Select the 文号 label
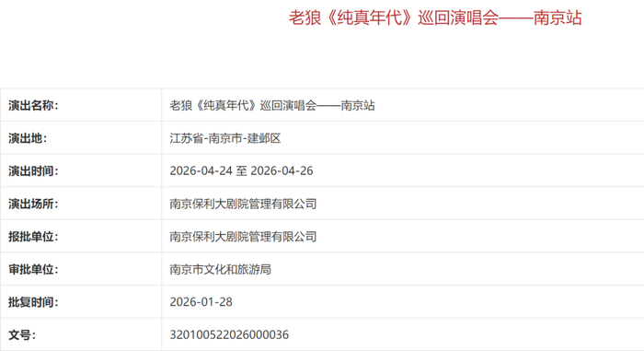Screen dimensions: 644x351 pyautogui.click(x=22, y=335)
